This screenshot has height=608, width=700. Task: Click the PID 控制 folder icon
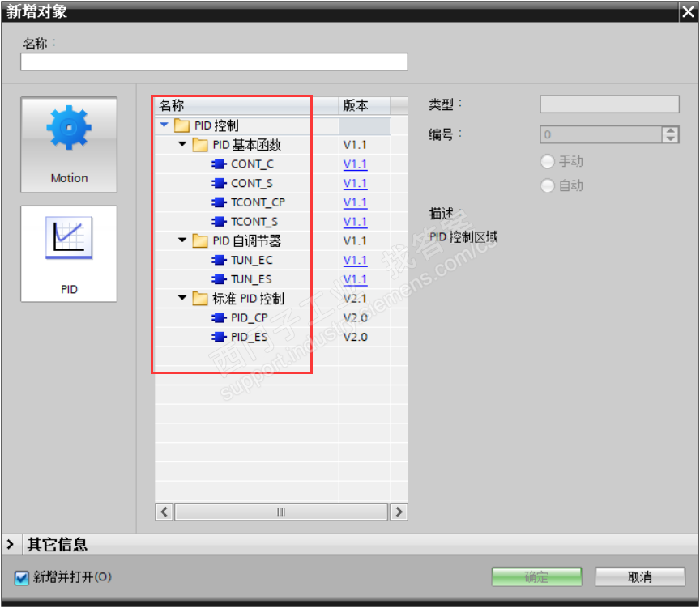point(181,125)
